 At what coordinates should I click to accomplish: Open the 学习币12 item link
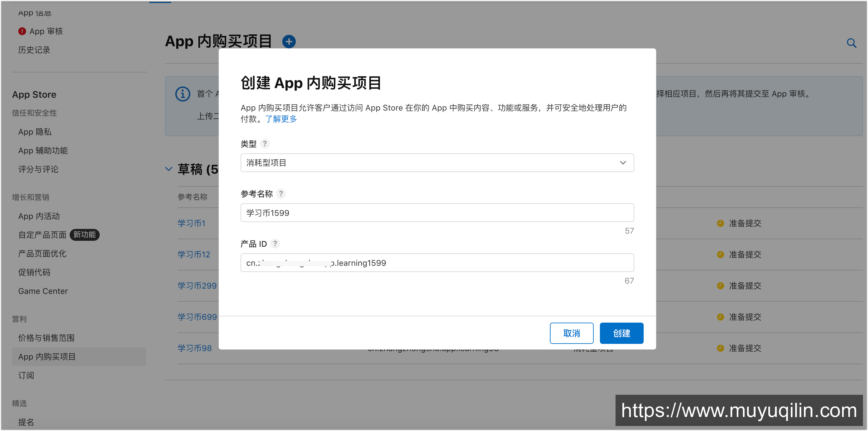coord(194,255)
